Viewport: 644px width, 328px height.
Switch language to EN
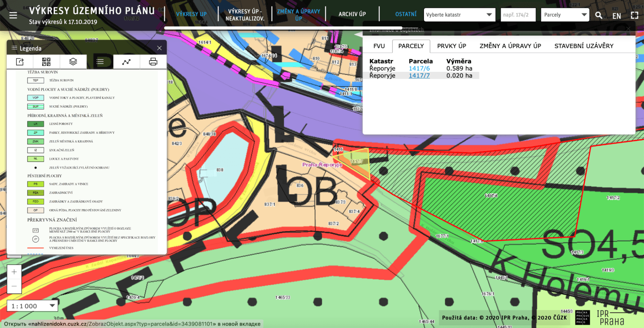pos(616,16)
